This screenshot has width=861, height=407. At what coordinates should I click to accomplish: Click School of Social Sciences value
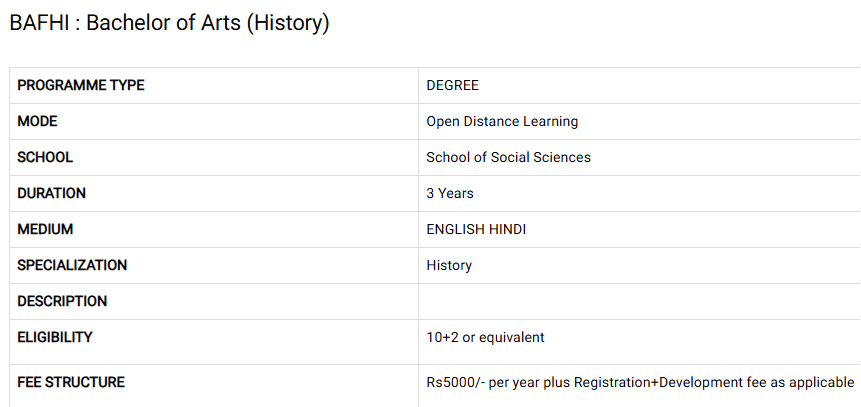[x=508, y=157]
